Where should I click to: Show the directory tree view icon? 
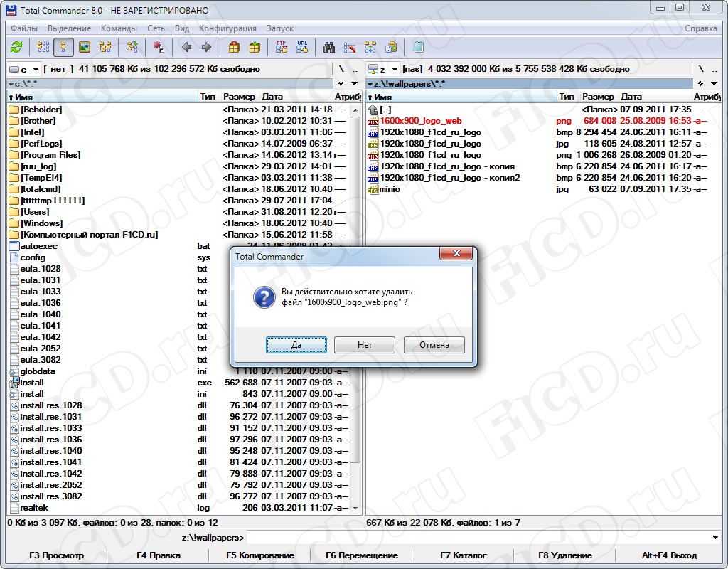pyautogui.click(x=105, y=47)
